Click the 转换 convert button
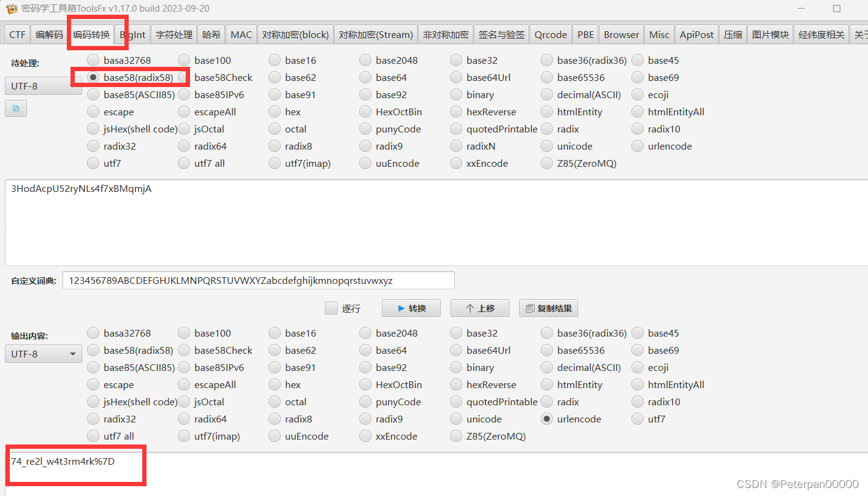Viewport: 868px width, 496px height. [411, 308]
